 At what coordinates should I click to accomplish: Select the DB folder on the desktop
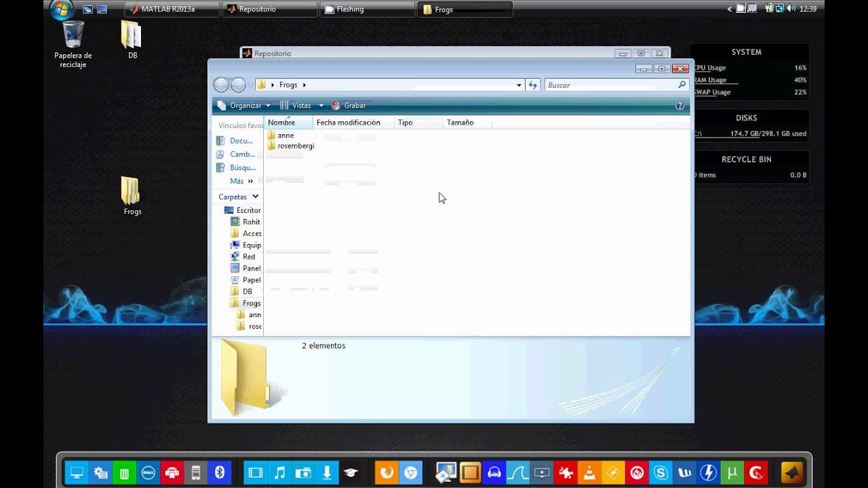click(132, 40)
